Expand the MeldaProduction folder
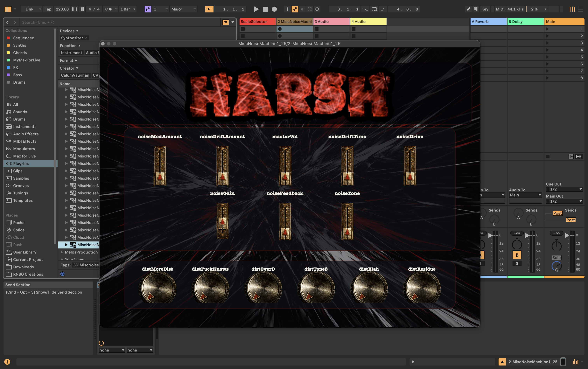Image resolution: width=588 pixels, height=369 pixels. [62, 252]
